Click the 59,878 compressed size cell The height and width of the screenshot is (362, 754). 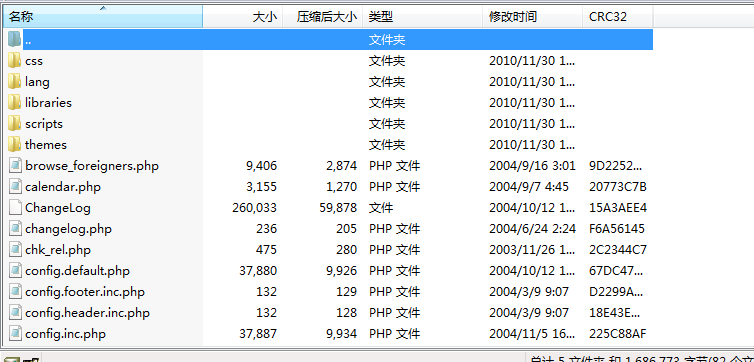click(338, 208)
